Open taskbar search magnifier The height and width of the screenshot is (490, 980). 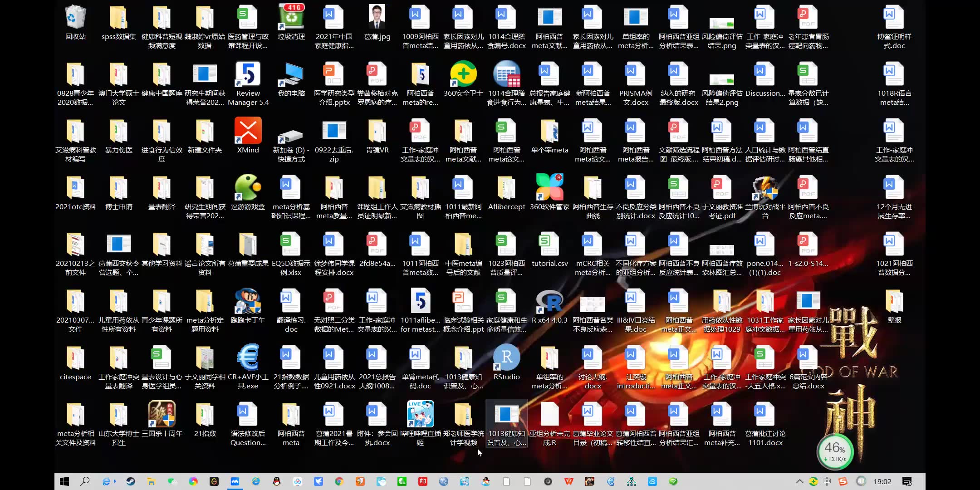tap(85, 481)
